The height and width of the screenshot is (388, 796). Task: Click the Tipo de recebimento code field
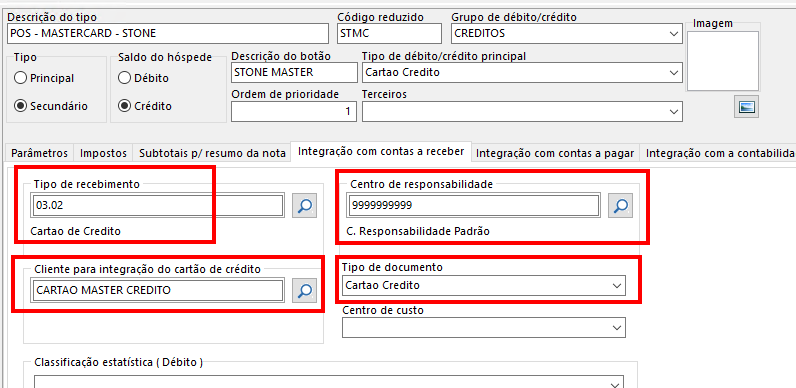157,206
